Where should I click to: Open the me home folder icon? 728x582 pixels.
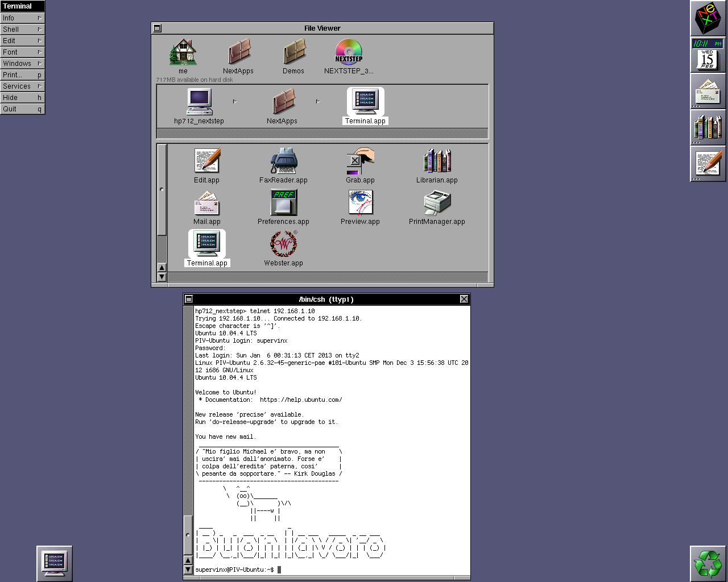183,52
